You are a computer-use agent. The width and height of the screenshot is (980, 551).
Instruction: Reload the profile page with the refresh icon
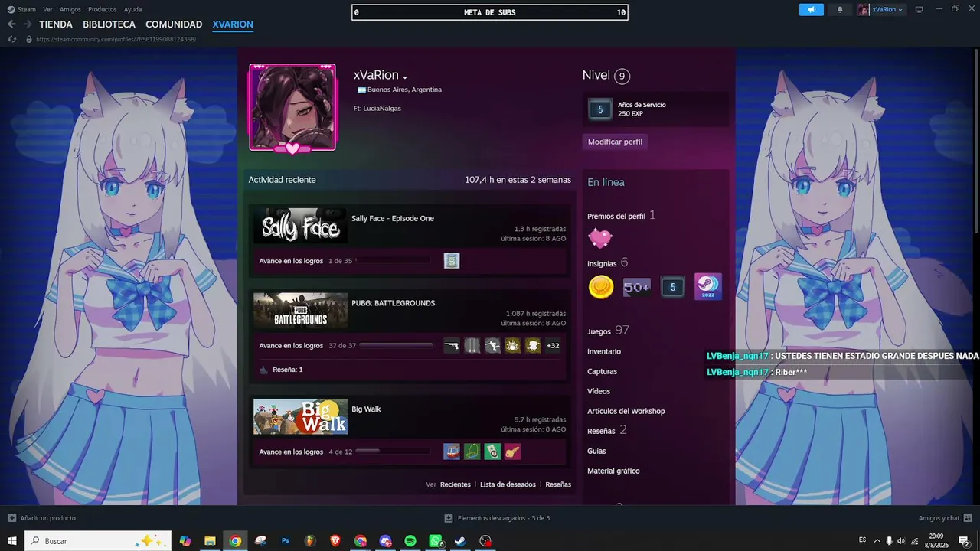(x=11, y=39)
